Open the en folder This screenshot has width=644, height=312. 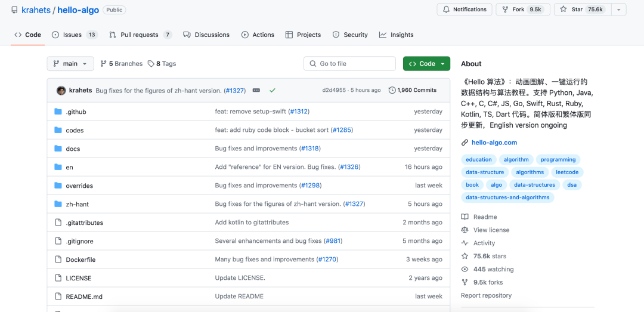(69, 167)
